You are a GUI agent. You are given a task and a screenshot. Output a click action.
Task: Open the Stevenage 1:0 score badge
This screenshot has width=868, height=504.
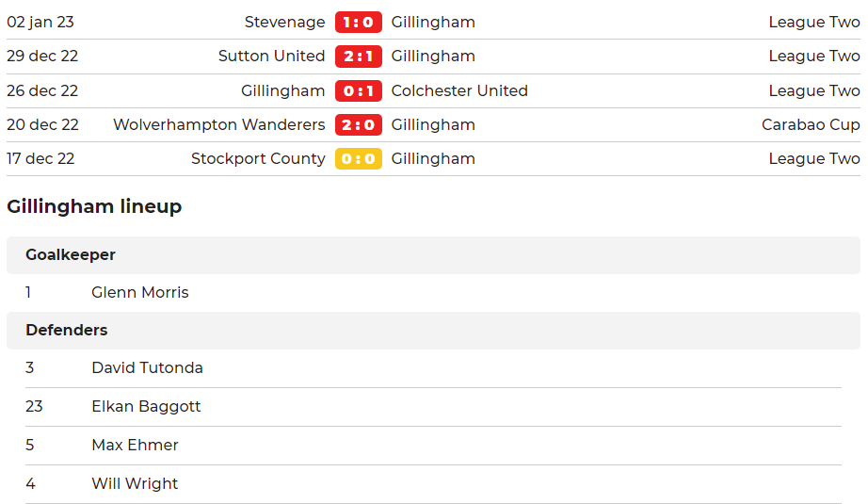[358, 23]
